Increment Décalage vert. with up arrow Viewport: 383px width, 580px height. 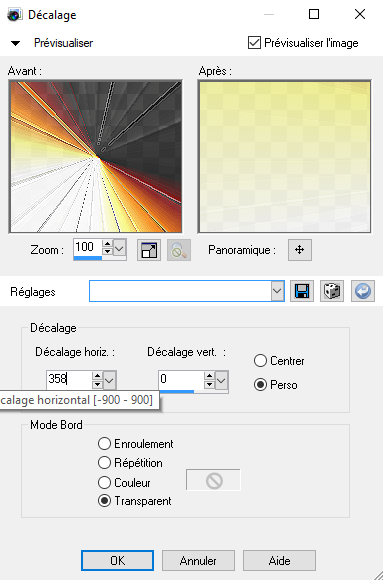(209, 375)
